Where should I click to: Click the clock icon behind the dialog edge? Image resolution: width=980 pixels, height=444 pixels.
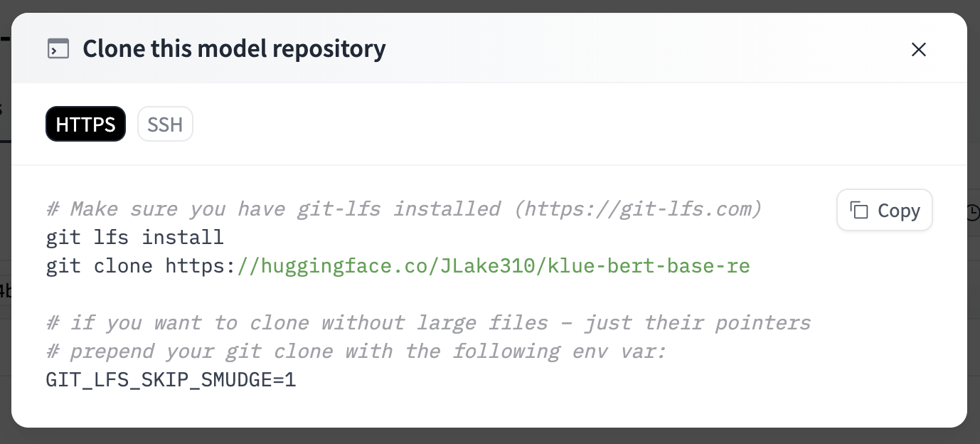point(973,211)
